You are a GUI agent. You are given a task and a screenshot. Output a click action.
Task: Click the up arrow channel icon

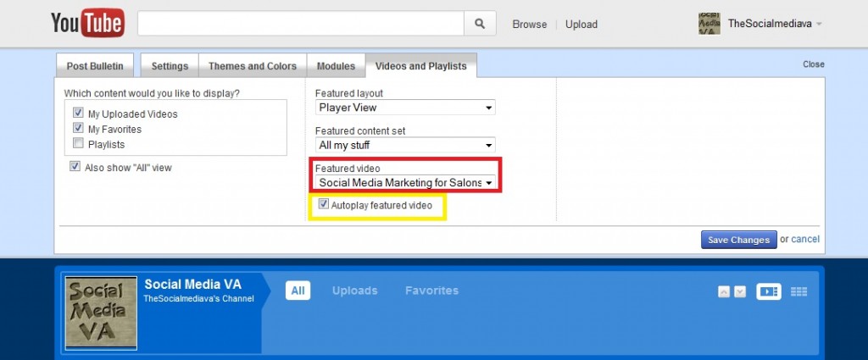tap(724, 292)
